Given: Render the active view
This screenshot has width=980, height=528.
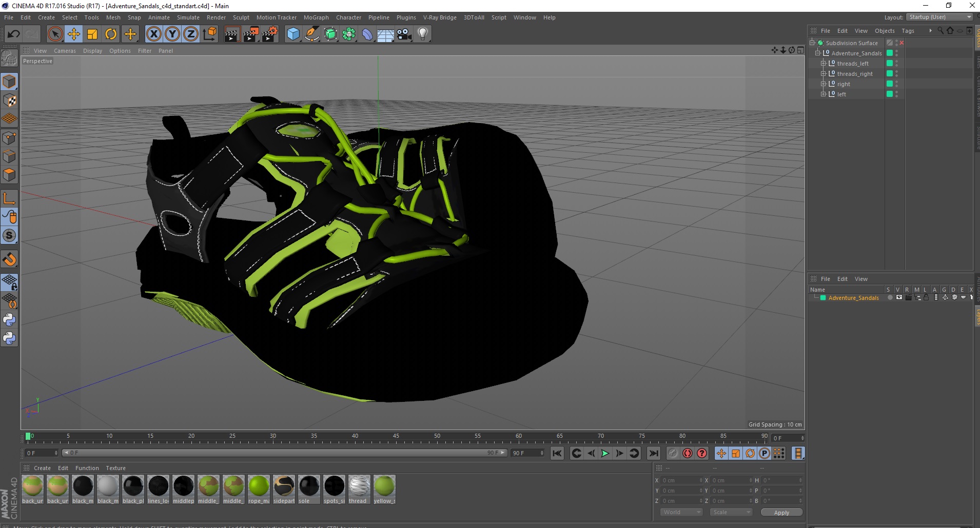Looking at the screenshot, I should point(232,34).
